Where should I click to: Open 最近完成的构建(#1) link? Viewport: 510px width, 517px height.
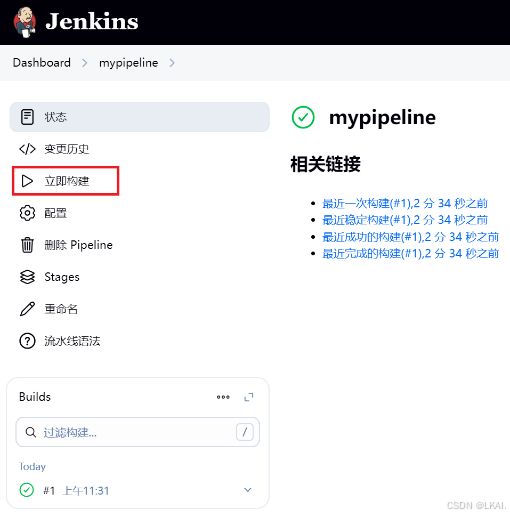[411, 254]
